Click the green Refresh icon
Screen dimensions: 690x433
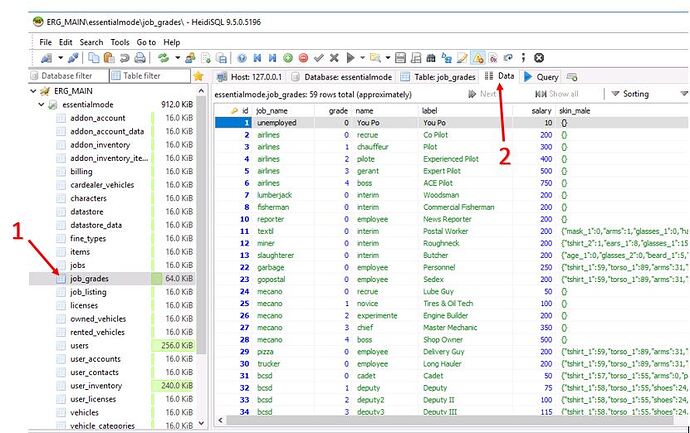(x=164, y=58)
